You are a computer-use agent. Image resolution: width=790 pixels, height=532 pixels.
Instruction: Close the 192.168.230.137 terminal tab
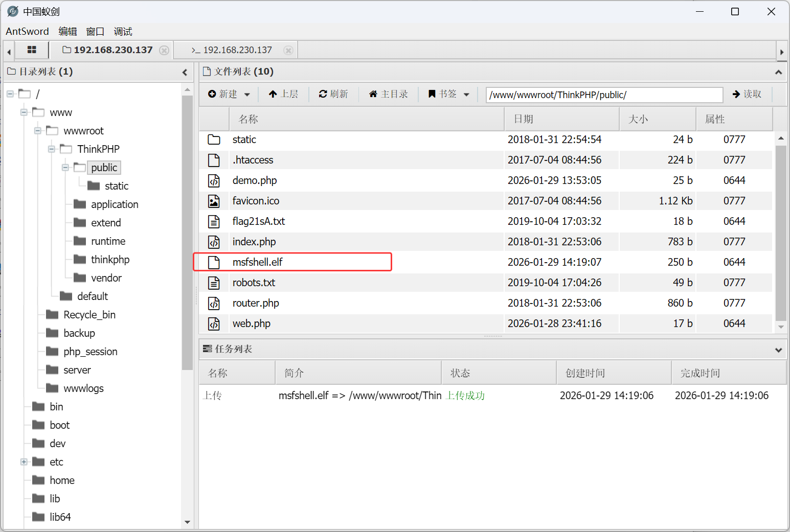(288, 50)
